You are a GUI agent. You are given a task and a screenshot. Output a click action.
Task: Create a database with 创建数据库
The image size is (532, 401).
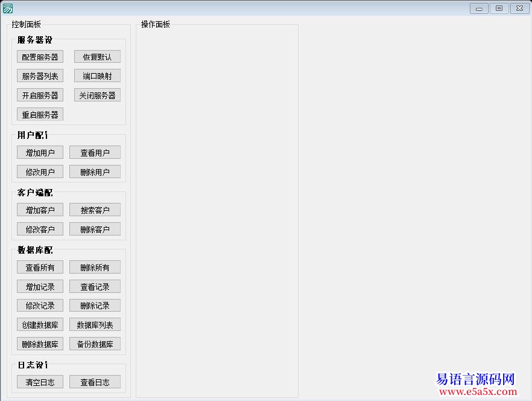[40, 324]
